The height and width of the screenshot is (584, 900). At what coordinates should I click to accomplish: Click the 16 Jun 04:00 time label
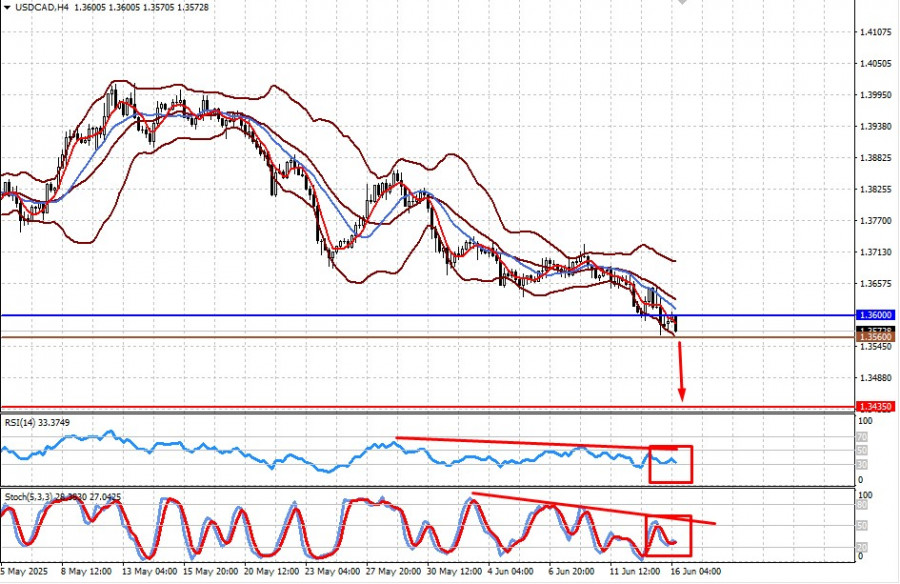696,572
